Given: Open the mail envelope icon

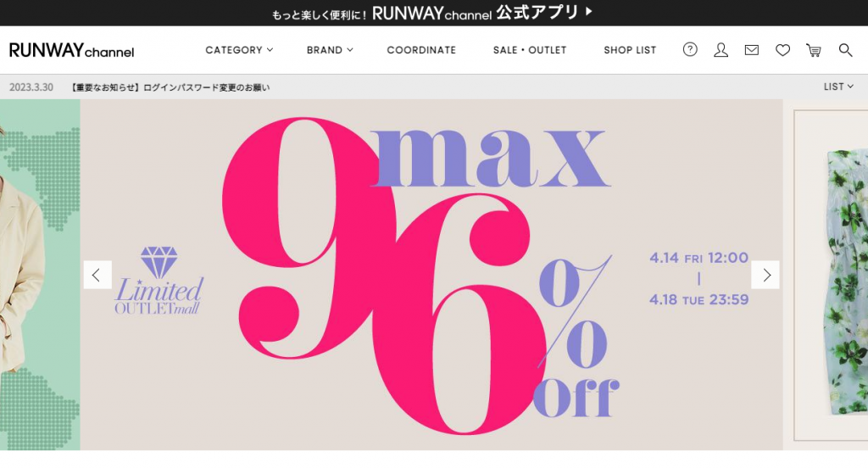Looking at the screenshot, I should point(752,50).
